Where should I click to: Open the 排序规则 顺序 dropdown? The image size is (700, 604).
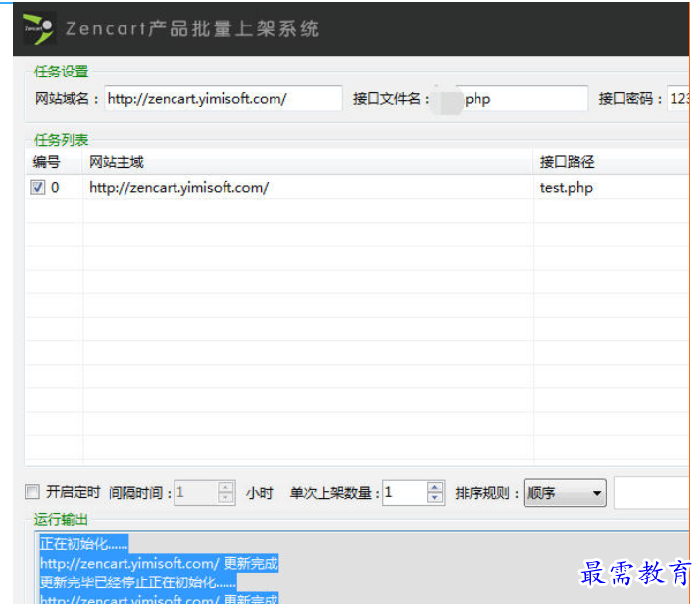pyautogui.click(x=565, y=493)
